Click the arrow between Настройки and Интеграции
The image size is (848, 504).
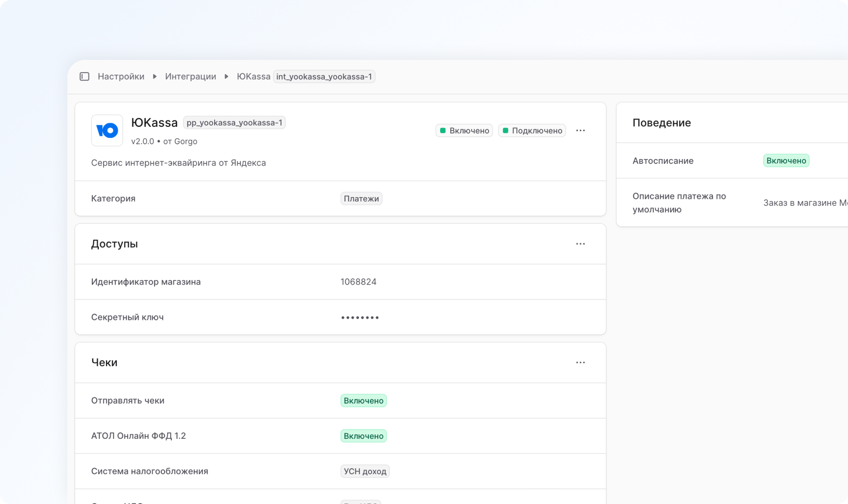(x=155, y=76)
